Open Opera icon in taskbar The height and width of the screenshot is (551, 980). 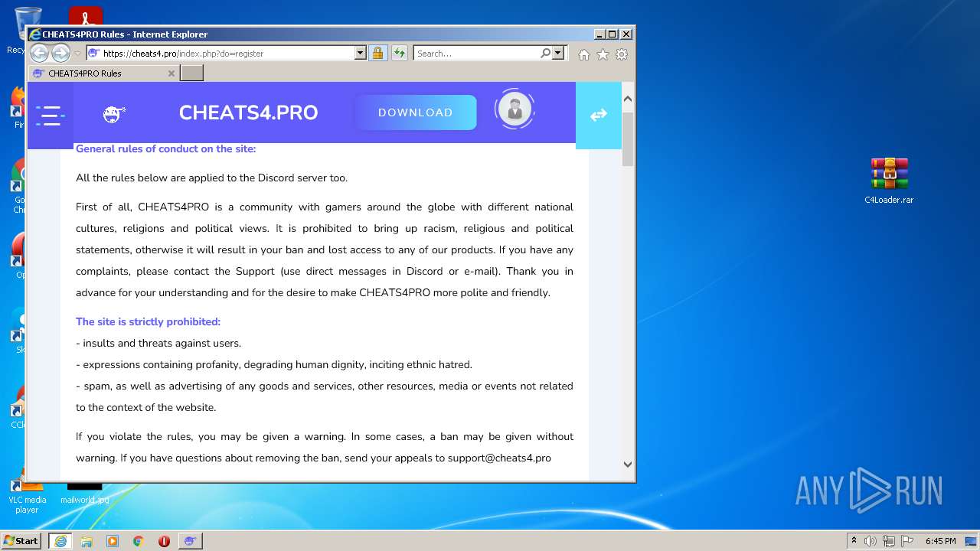164,541
